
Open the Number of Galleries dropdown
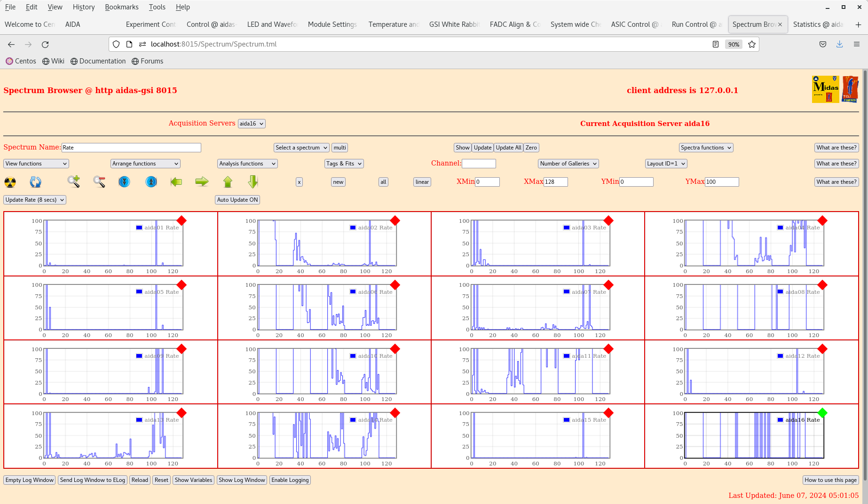[x=568, y=164]
